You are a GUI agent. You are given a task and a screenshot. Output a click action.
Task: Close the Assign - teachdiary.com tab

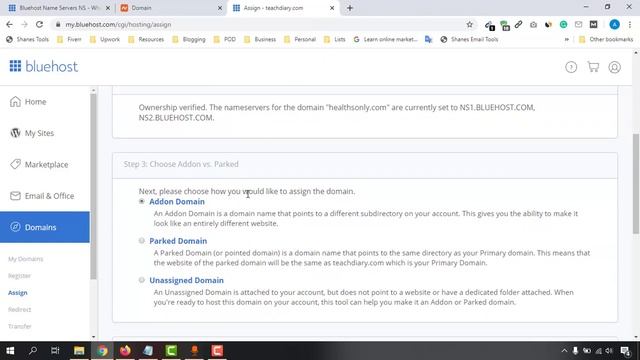point(332,8)
